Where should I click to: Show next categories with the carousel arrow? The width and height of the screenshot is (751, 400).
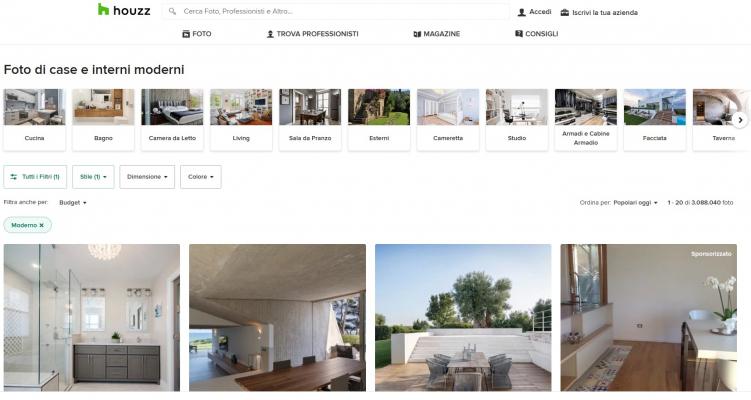point(740,120)
